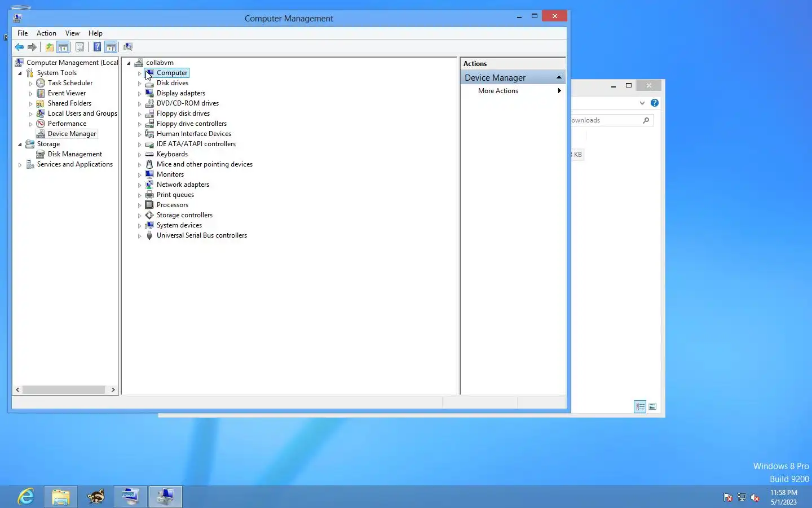Image resolution: width=812 pixels, height=508 pixels.
Task: Click the Scan for hardware changes icon
Action: click(128, 47)
